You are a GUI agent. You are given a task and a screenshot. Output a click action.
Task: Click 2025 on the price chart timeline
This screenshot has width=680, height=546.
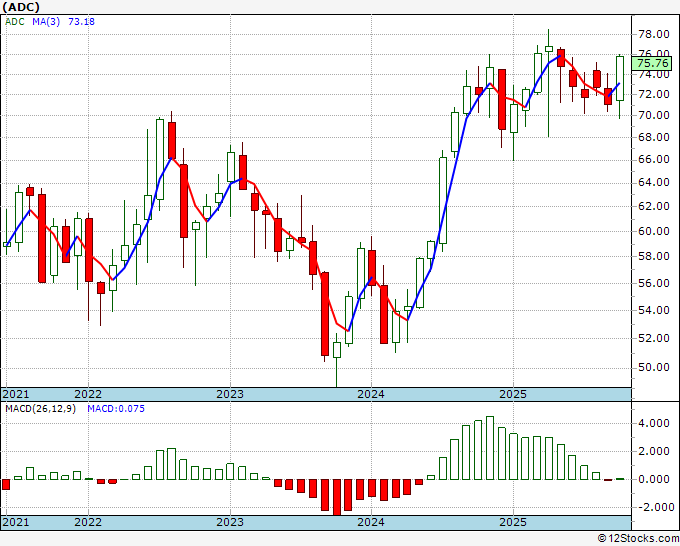click(x=513, y=394)
